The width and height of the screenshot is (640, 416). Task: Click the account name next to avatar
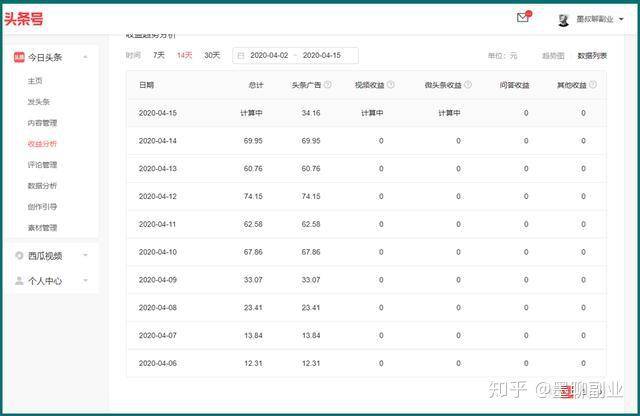point(595,19)
